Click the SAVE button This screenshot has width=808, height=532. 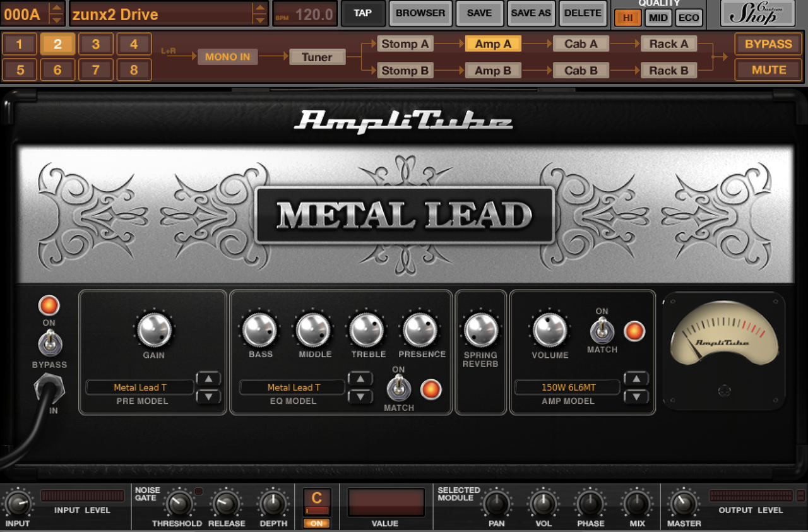480,13
